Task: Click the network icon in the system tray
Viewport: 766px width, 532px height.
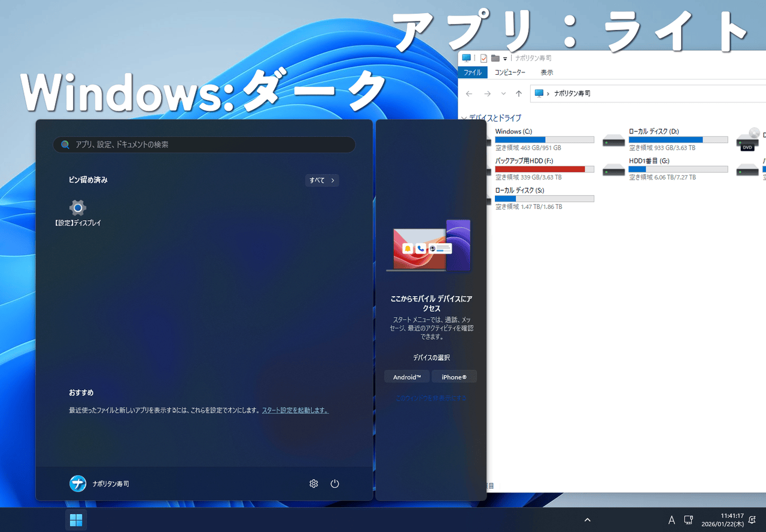Action: click(688, 519)
